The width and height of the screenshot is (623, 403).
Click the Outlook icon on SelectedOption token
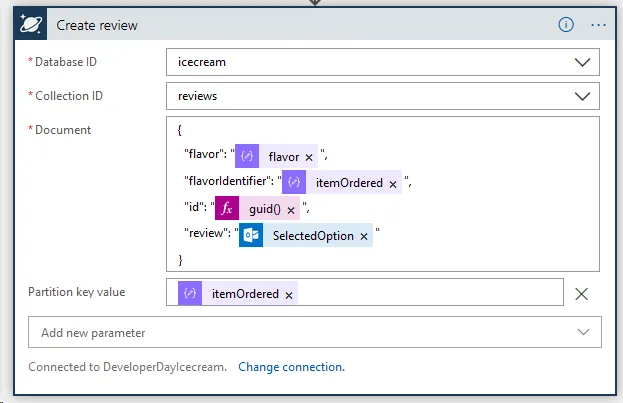coord(251,235)
